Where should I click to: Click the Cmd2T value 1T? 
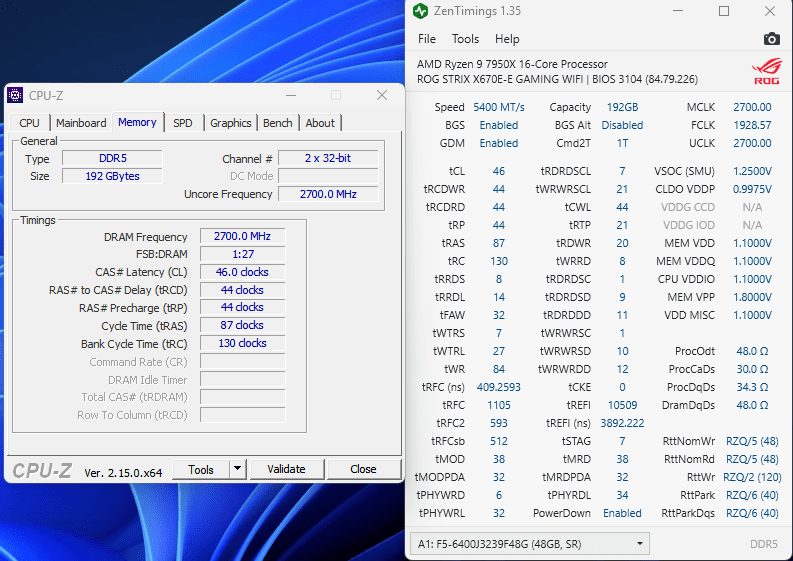tap(622, 143)
